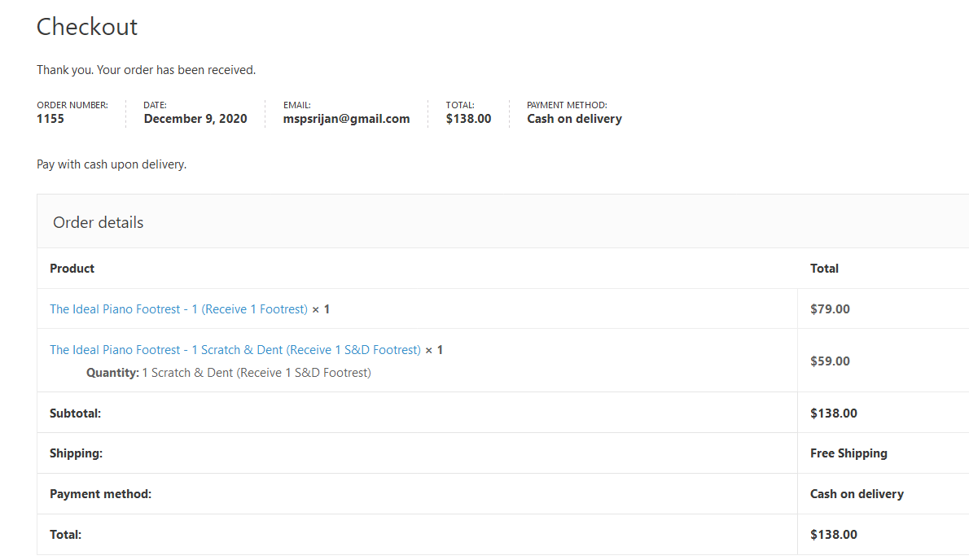This screenshot has width=969, height=560.
Task: Select the Checkout page heading
Action: 87,27
